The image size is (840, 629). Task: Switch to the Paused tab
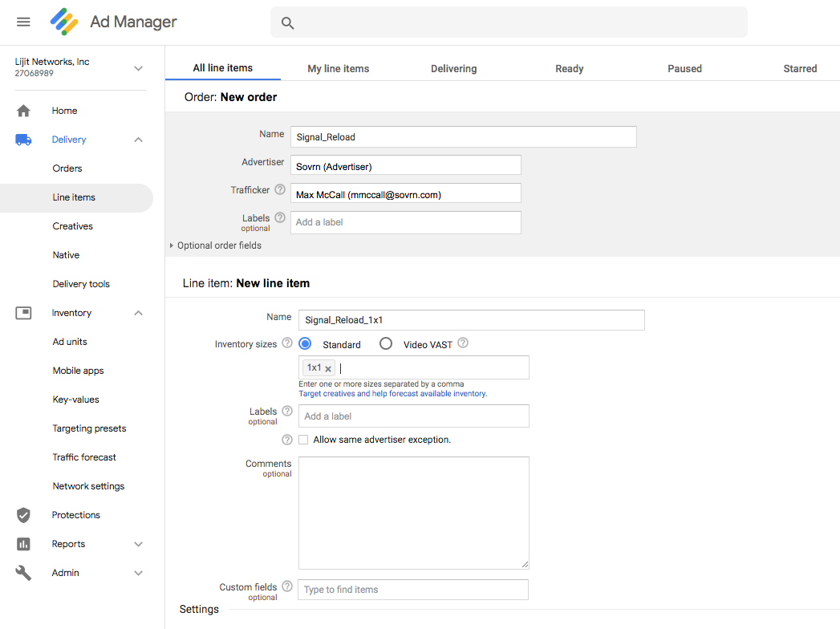tap(684, 69)
